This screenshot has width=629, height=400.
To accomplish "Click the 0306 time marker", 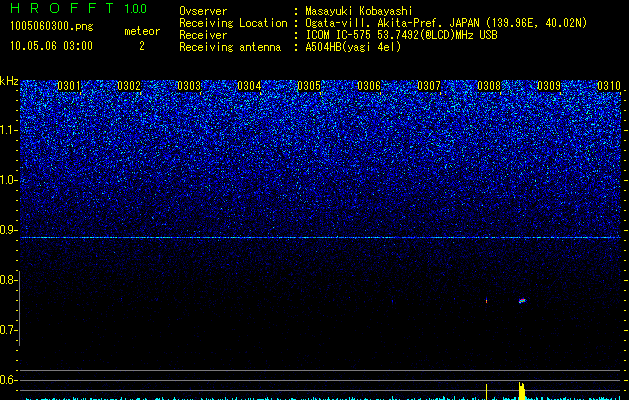I will [x=369, y=86].
